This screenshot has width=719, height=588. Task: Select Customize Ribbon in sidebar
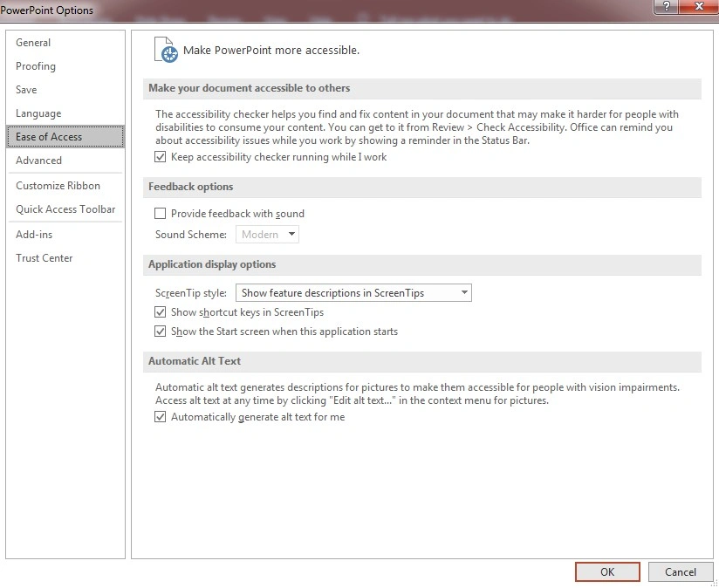point(58,186)
